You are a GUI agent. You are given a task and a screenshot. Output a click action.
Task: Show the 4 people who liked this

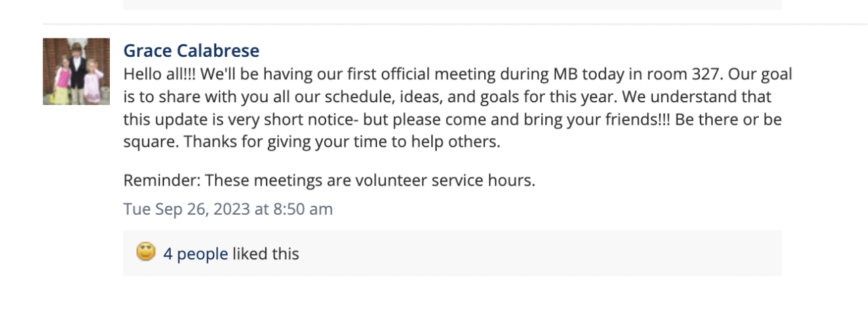195,254
